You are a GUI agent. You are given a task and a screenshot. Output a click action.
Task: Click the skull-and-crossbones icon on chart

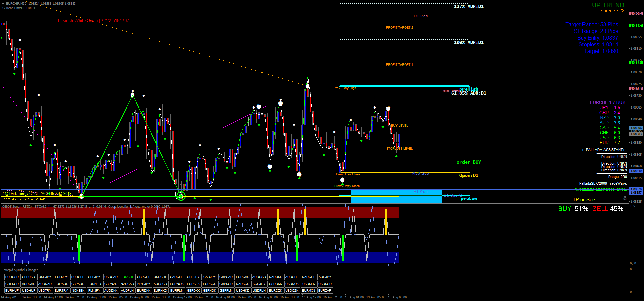[x=625, y=198]
